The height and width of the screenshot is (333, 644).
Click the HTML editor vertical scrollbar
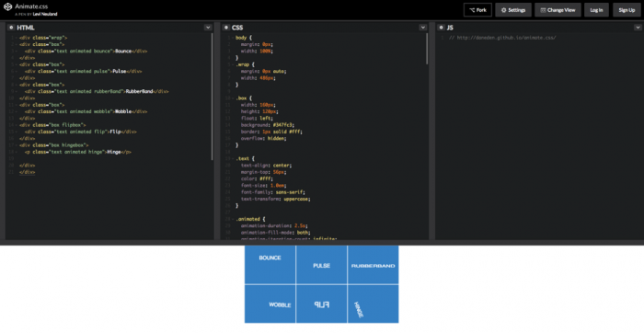[213, 97]
